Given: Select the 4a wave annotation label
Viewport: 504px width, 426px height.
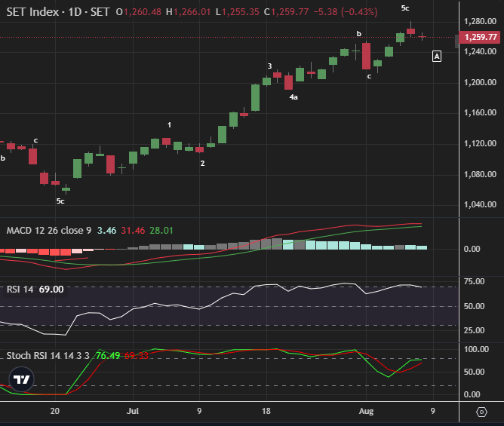Looking at the screenshot, I should tap(293, 97).
